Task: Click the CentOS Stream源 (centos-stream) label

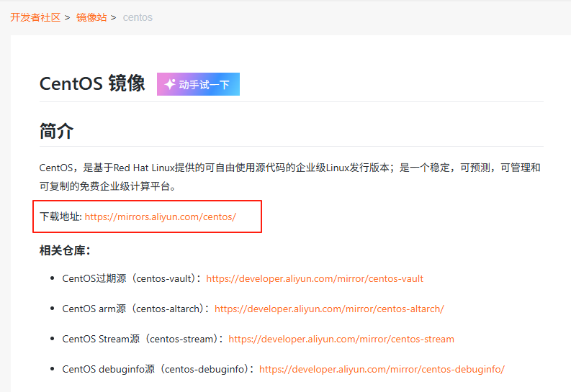Action: (143, 339)
